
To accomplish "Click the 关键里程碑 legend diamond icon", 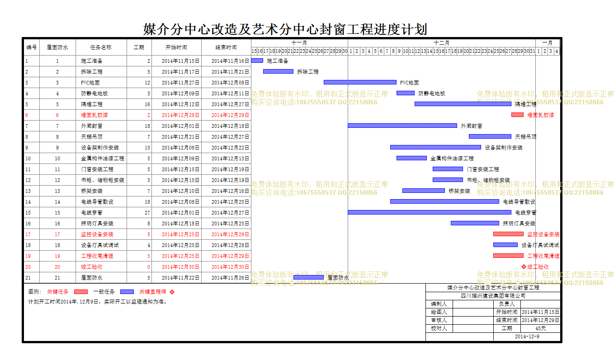I will coord(172,292).
